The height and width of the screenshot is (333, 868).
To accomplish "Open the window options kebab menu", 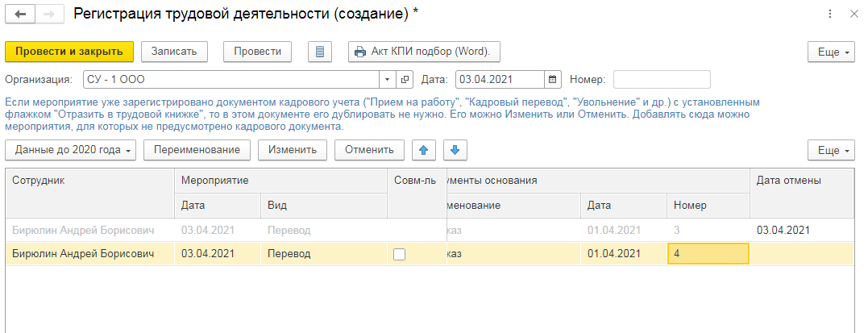I will [x=830, y=15].
